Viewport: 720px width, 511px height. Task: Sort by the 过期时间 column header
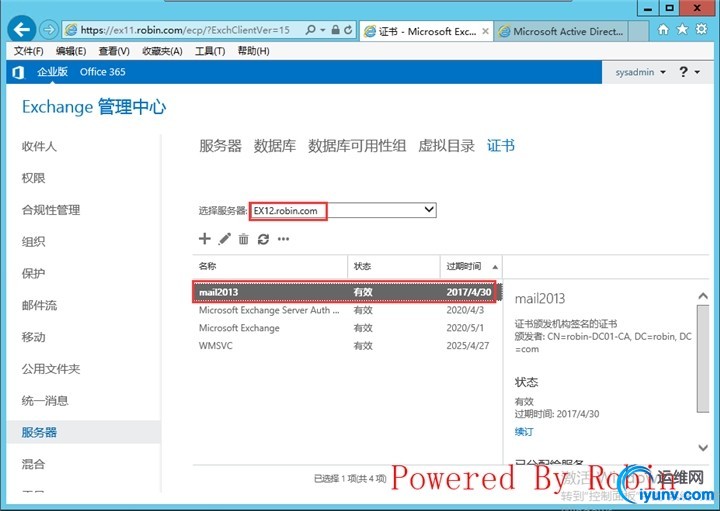[x=471, y=266]
